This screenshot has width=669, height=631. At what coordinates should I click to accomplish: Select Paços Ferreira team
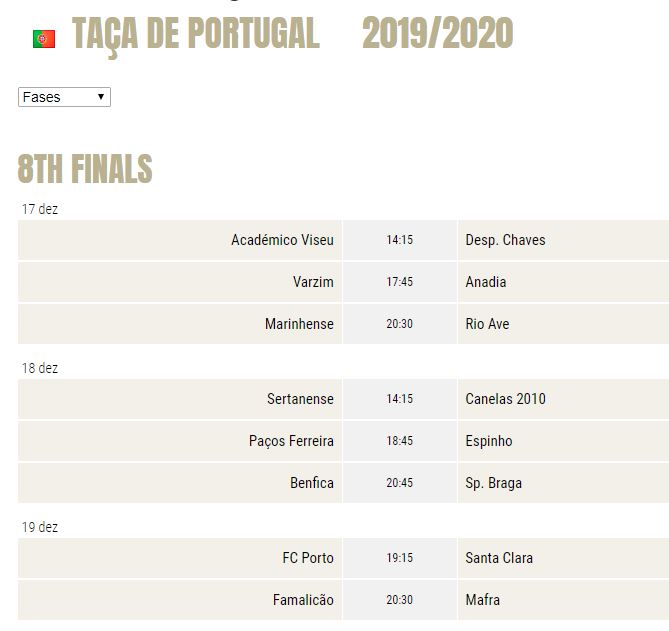tap(291, 440)
